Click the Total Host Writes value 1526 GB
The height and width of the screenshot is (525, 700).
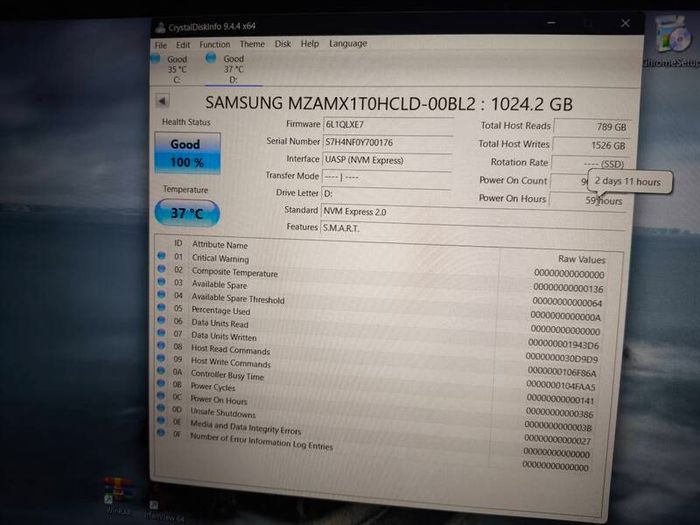[591, 146]
